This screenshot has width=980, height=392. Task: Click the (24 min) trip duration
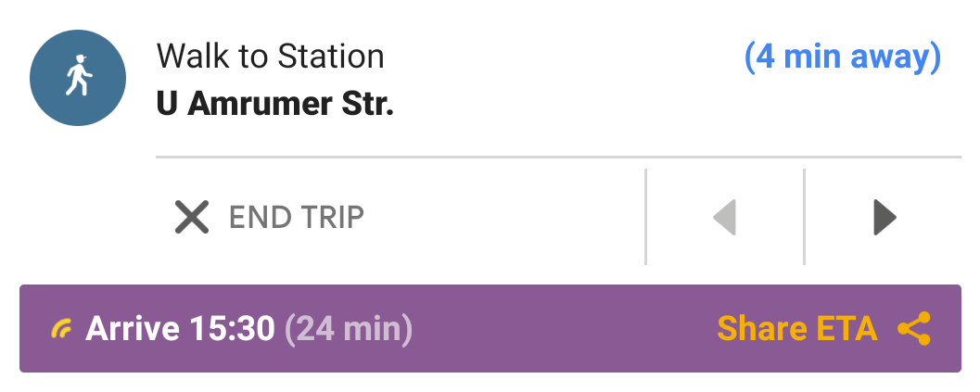(349, 329)
